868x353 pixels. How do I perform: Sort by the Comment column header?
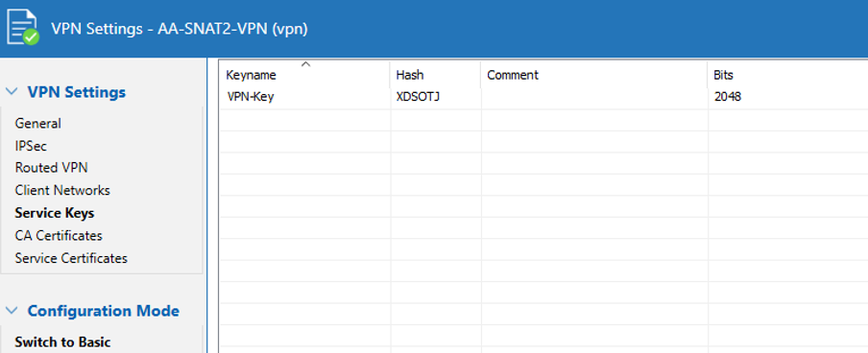[594, 75]
